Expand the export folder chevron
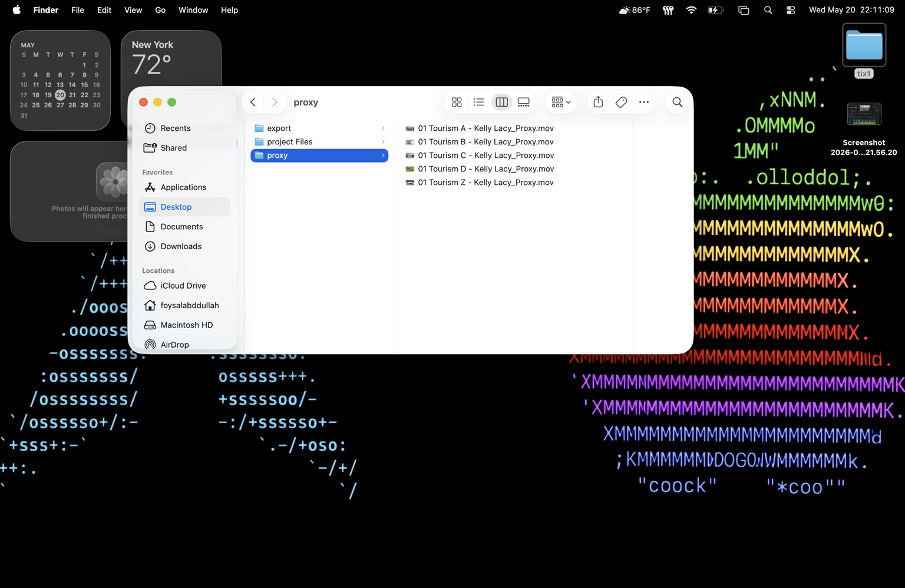This screenshot has width=905, height=588. click(x=383, y=128)
